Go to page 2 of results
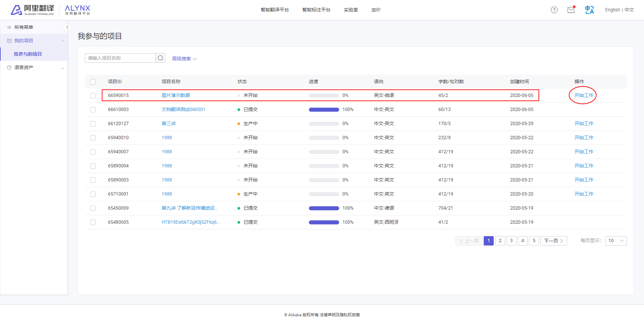 (x=500, y=241)
